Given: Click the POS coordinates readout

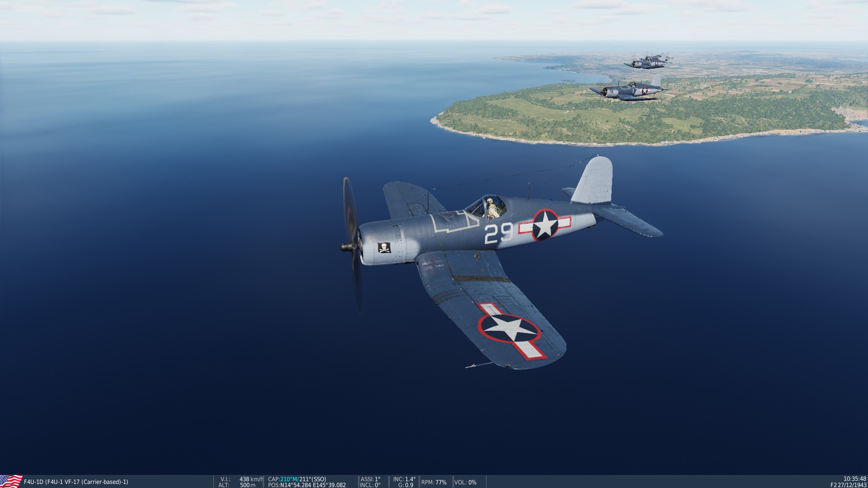Looking at the screenshot, I should tap(307, 485).
